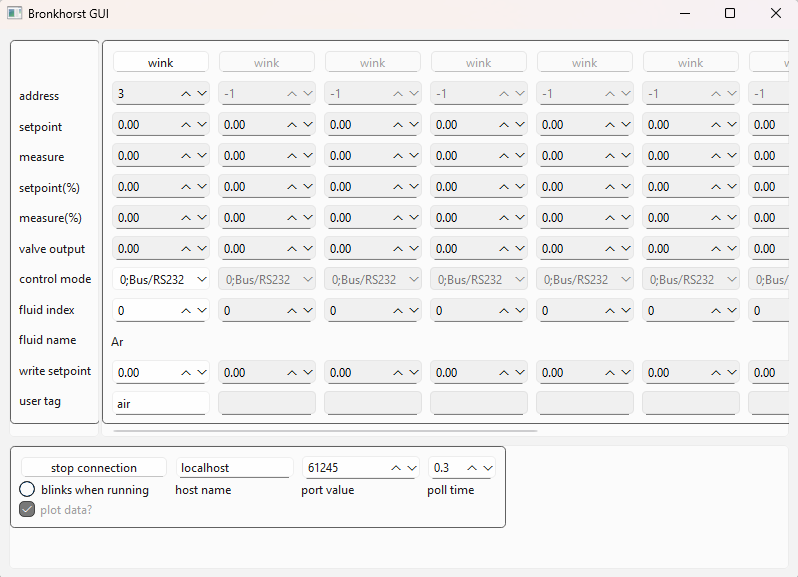Screen dimensions: 798x577
Task: Decrease address value in first column
Action: [201, 94]
